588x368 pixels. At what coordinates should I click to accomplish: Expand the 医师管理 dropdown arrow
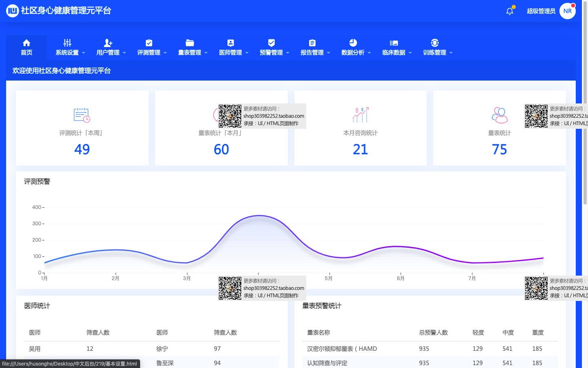(247, 53)
